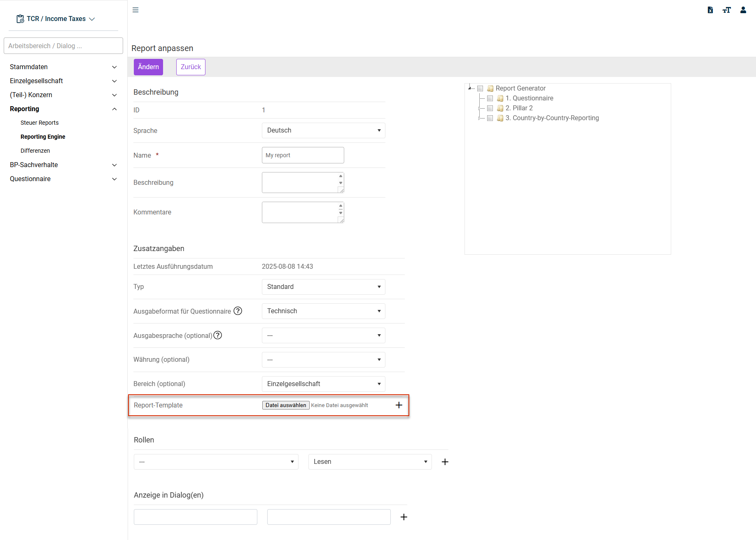The width and height of the screenshot is (756, 540).
Task: Open the Währung dropdown
Action: click(324, 360)
